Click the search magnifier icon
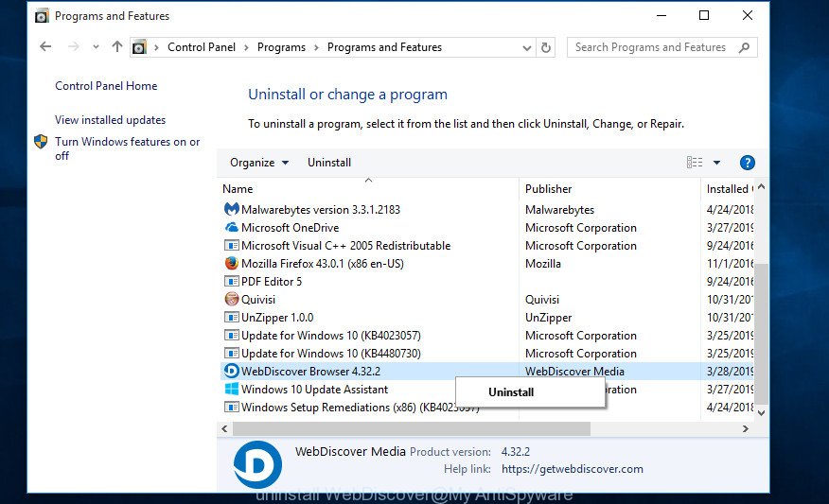The width and height of the screenshot is (829, 504). tap(745, 47)
